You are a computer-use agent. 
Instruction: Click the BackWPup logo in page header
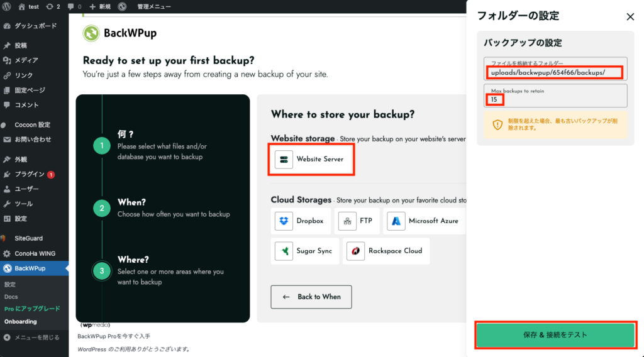(x=120, y=33)
